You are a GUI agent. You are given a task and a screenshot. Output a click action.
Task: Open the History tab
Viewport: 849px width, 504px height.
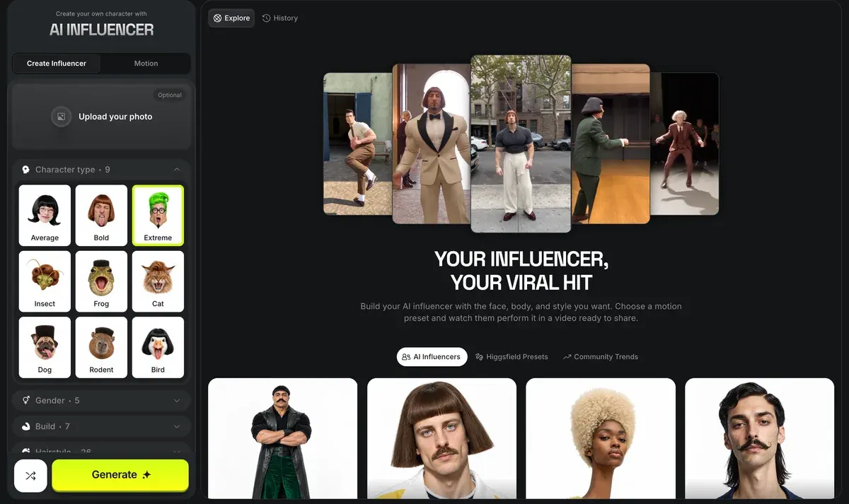click(280, 18)
